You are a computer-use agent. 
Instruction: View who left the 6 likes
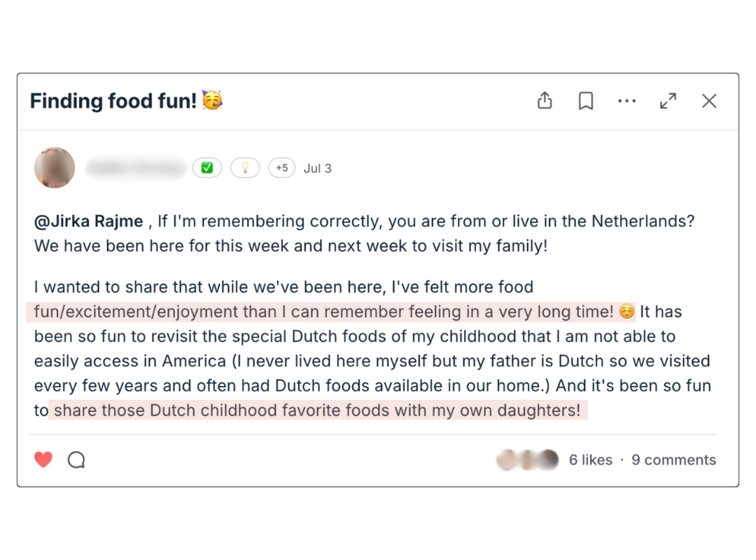click(591, 460)
